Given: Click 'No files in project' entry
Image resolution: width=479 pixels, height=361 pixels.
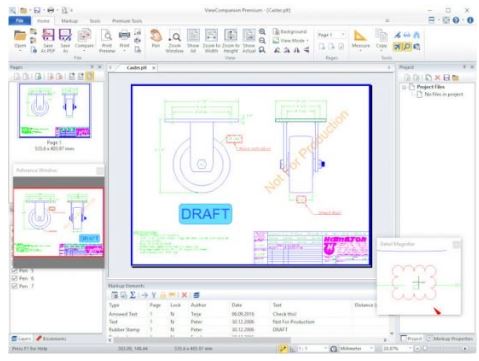Looking at the screenshot, I should [x=443, y=94].
